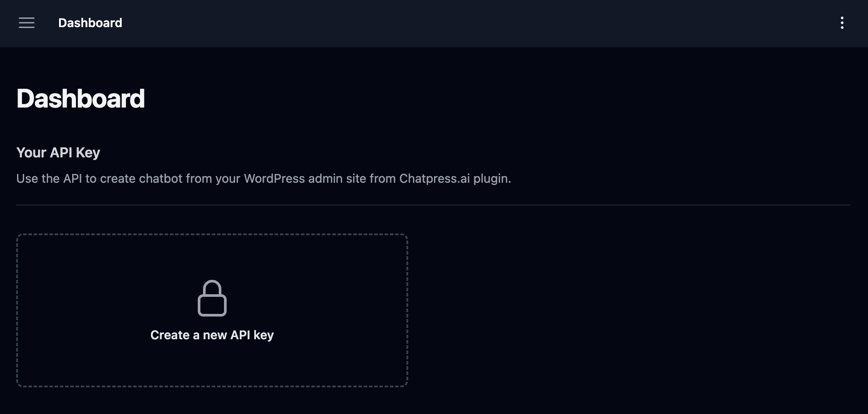Screen dimensions: 868x414
Task: Click the Dashboard label in the top bar
Action: coord(91,23)
